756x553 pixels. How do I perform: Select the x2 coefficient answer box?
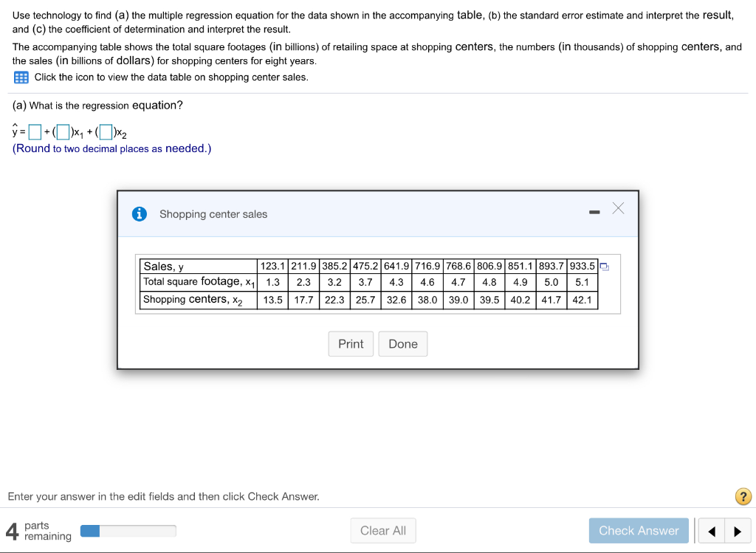(106, 131)
